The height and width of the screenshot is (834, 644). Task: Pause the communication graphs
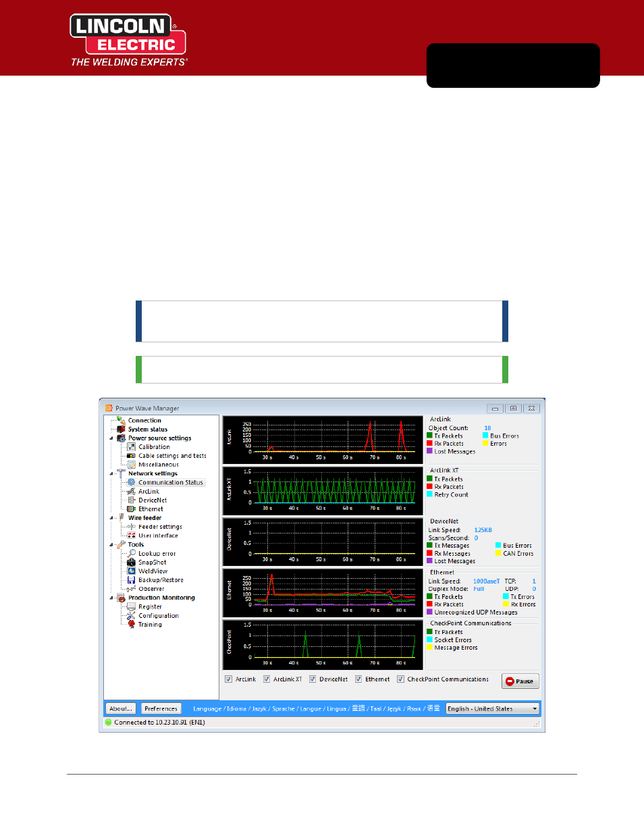point(520,681)
